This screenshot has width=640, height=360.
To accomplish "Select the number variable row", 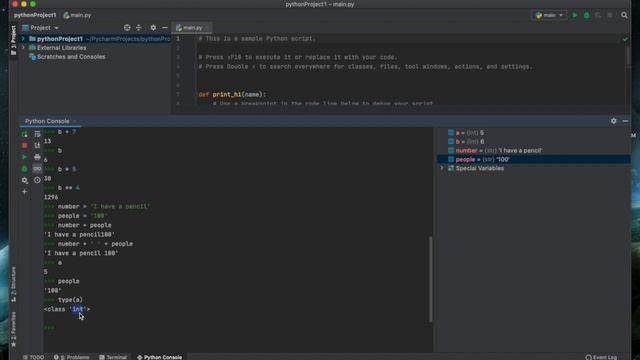I will coord(495,151).
